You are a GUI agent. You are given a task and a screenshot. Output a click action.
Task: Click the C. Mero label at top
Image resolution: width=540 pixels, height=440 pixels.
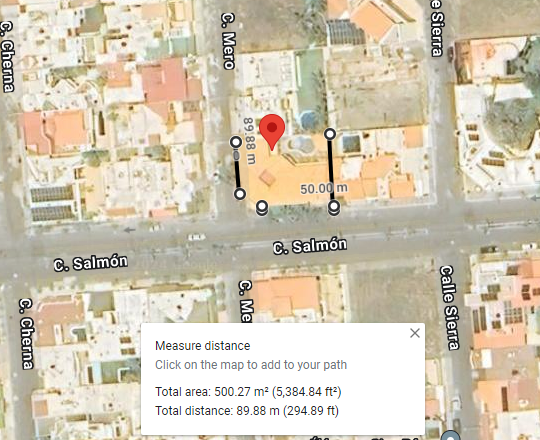pyautogui.click(x=229, y=41)
